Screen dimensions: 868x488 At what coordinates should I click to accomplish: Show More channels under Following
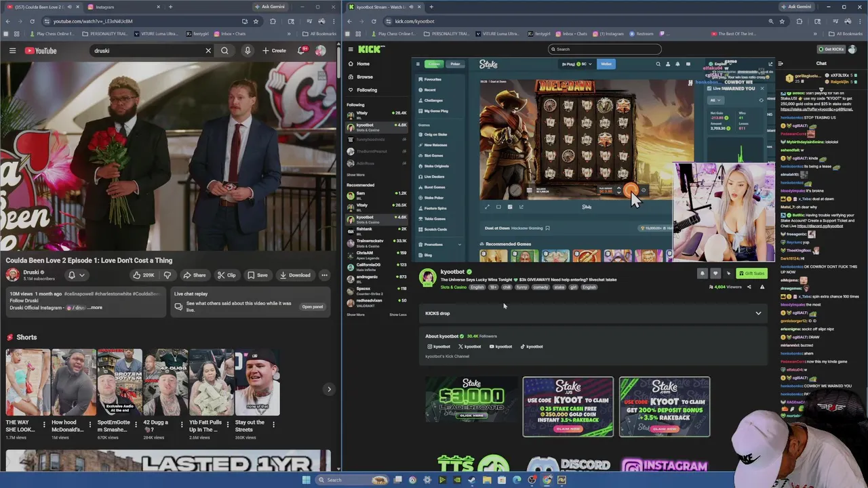pyautogui.click(x=355, y=175)
